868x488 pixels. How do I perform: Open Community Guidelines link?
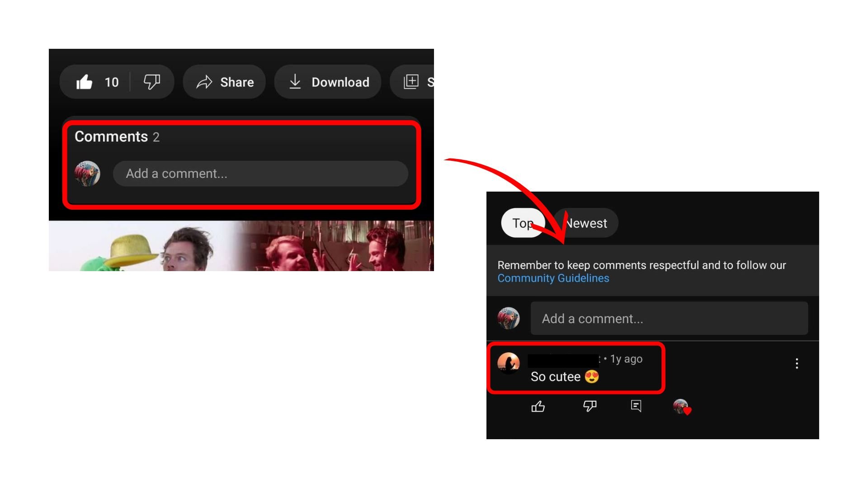coord(553,278)
